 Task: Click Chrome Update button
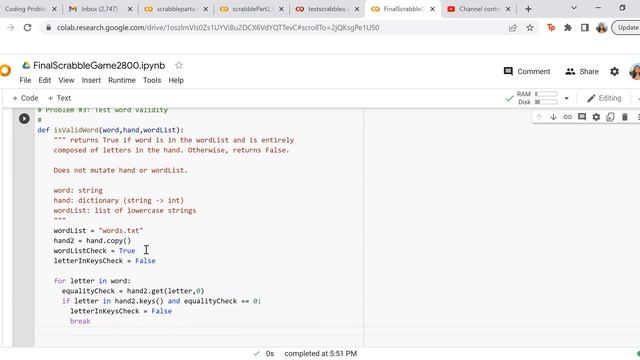626,28
